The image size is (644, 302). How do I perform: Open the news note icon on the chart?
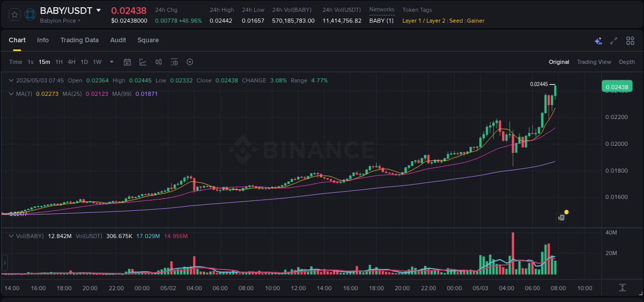pyautogui.click(x=562, y=217)
